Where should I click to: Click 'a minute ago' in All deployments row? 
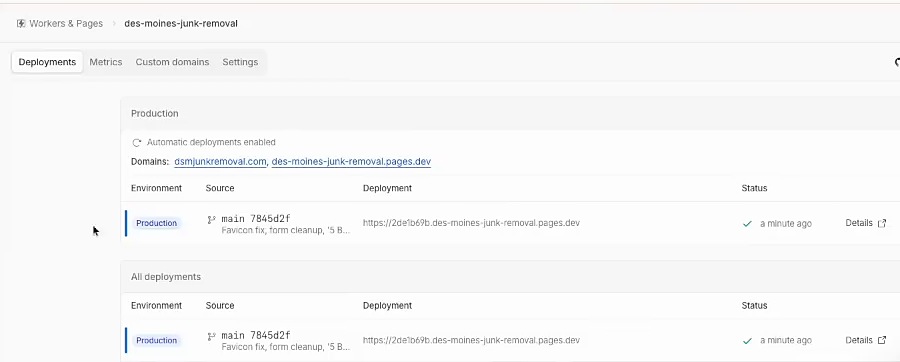(786, 341)
